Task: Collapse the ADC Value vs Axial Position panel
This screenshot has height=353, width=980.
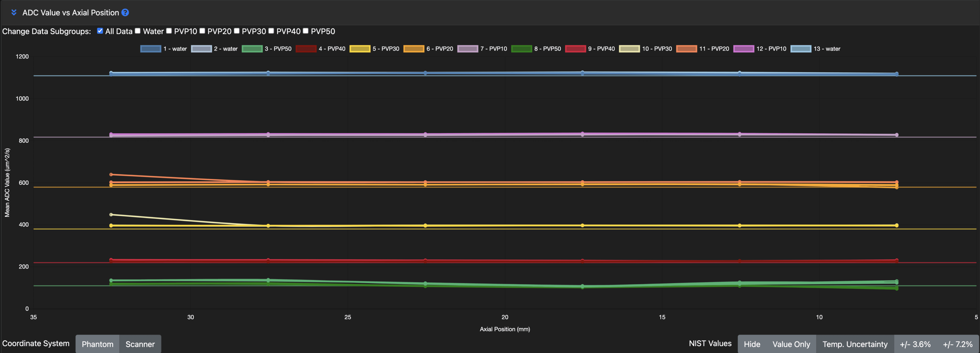Action: click(14, 13)
